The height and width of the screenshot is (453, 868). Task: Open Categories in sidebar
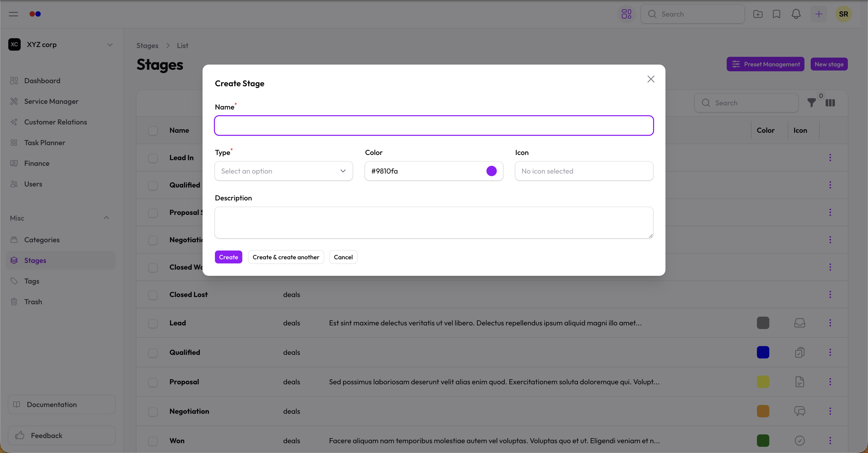(x=61, y=239)
